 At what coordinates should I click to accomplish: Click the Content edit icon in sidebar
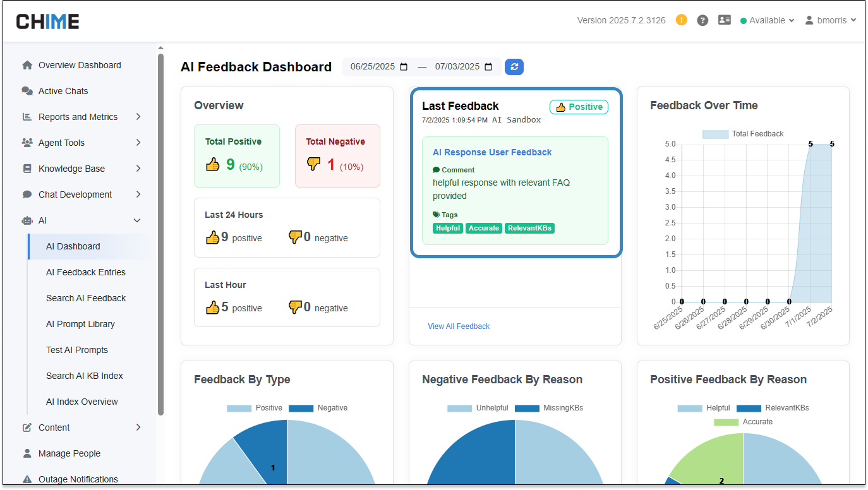pos(27,427)
